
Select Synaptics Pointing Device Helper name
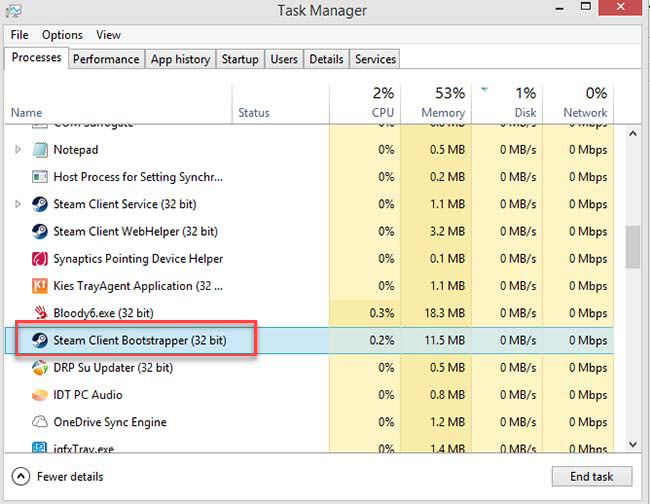point(138,259)
